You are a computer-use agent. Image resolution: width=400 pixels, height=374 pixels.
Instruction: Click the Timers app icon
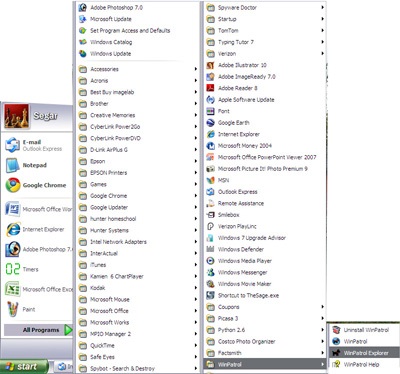(13, 269)
